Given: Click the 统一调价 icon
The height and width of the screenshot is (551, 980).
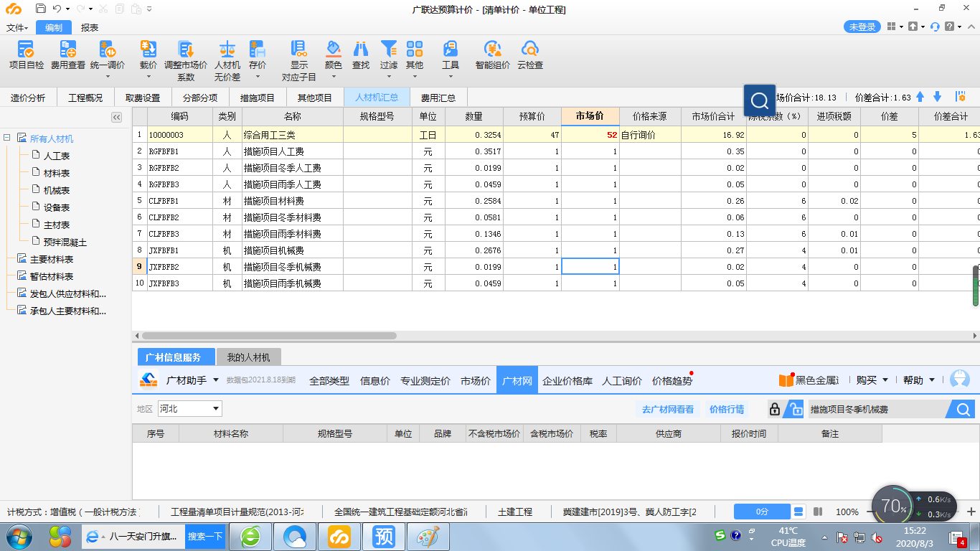Looking at the screenshot, I should click(108, 49).
